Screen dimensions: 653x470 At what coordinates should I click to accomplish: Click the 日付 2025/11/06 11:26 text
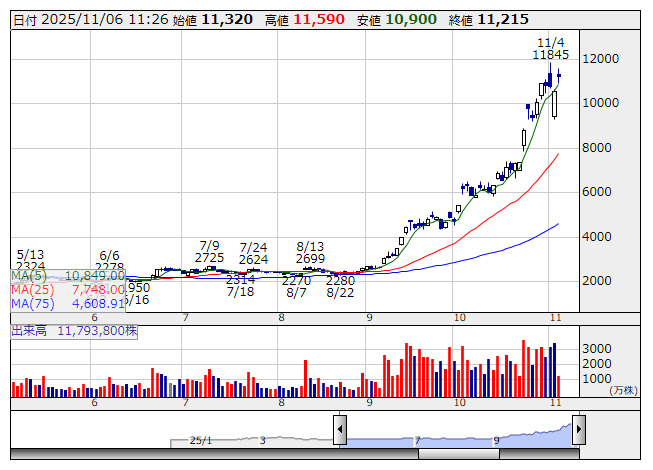pos(91,20)
